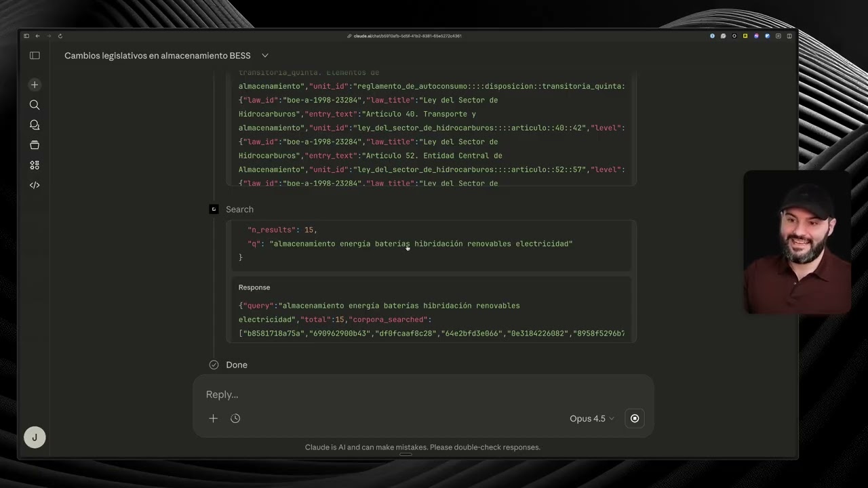
Task: Open the Projects icon in sidebar
Action: click(x=35, y=145)
